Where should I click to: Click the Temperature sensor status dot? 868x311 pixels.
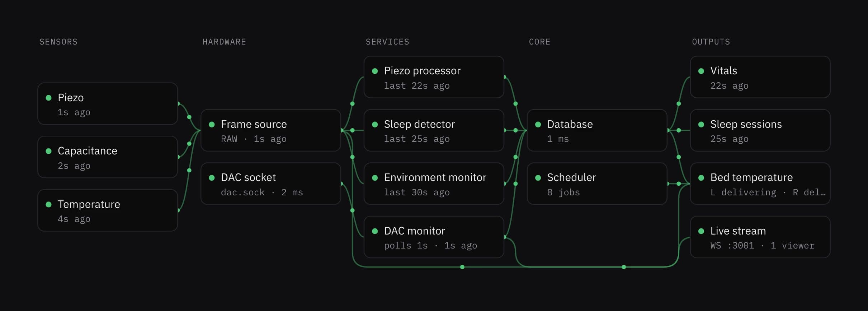pos(49,204)
